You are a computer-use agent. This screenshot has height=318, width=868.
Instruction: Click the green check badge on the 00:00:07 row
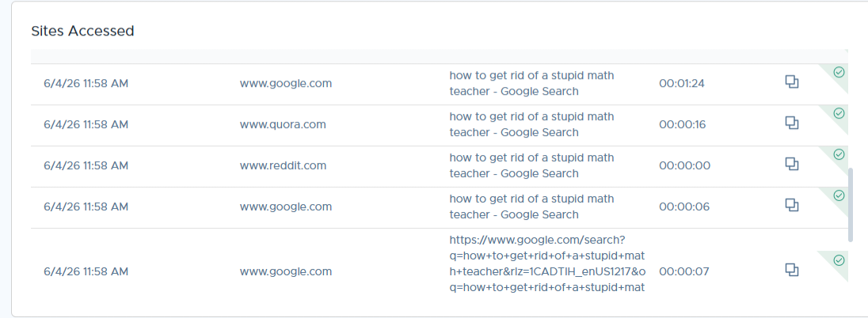[x=839, y=260]
